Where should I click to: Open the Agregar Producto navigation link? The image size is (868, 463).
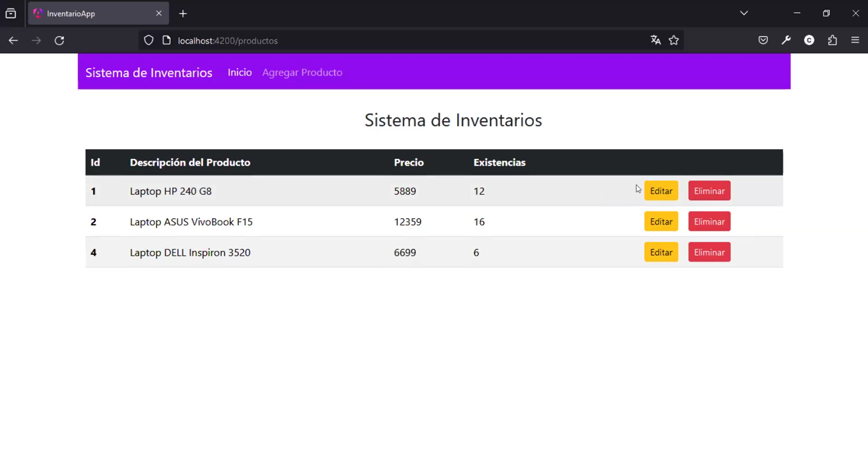coord(302,72)
